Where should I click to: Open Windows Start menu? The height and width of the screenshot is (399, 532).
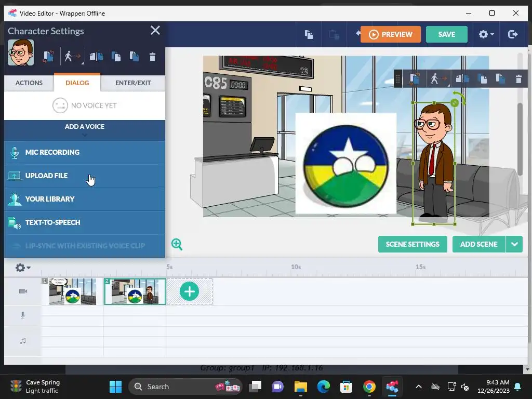pyautogui.click(x=115, y=387)
